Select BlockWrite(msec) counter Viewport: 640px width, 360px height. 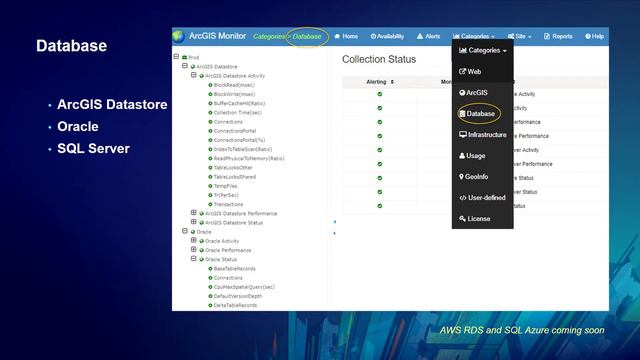coord(234,94)
